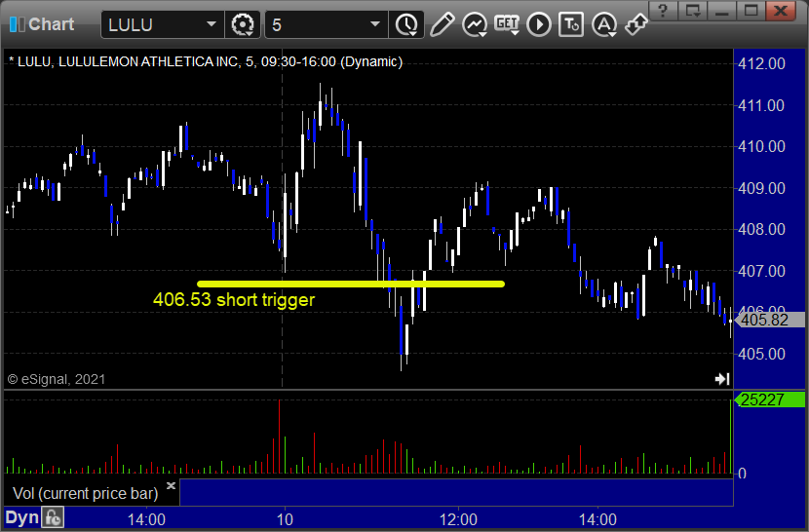Image resolution: width=809 pixels, height=532 pixels.
Task: Click the 411.00 price axis label
Action: 761,106
